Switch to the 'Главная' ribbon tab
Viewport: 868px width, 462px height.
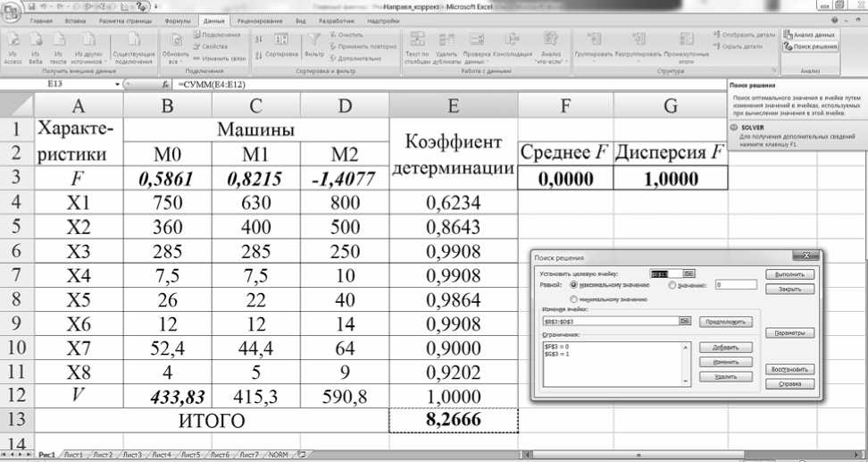pyautogui.click(x=42, y=21)
